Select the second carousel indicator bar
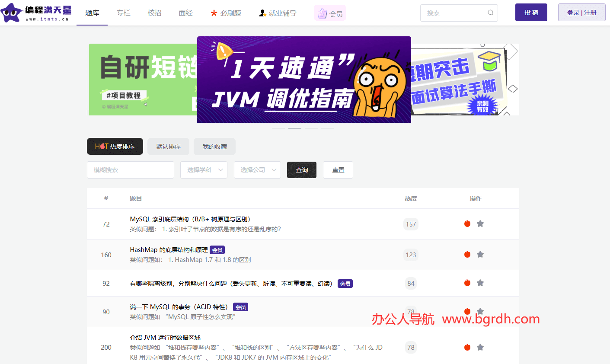The image size is (610, 364). pyautogui.click(x=295, y=128)
